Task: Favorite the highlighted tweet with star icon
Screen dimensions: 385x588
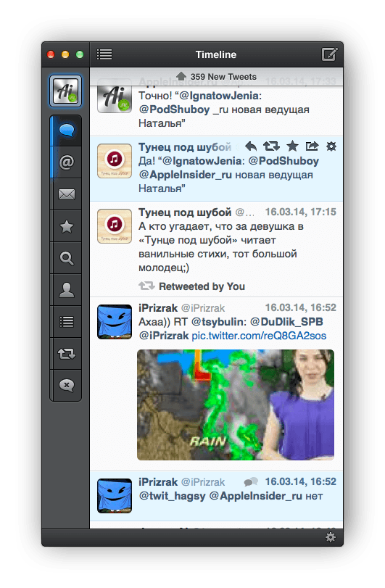Action: 292,146
